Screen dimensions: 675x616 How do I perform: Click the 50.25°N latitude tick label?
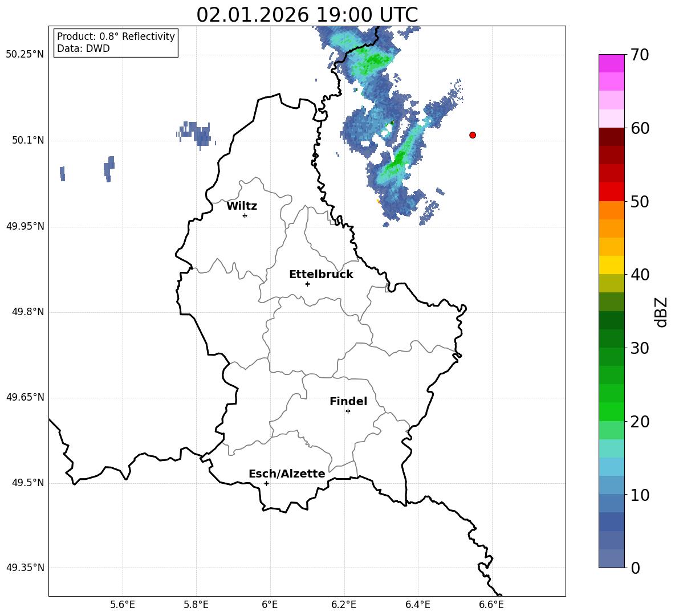click(25, 55)
